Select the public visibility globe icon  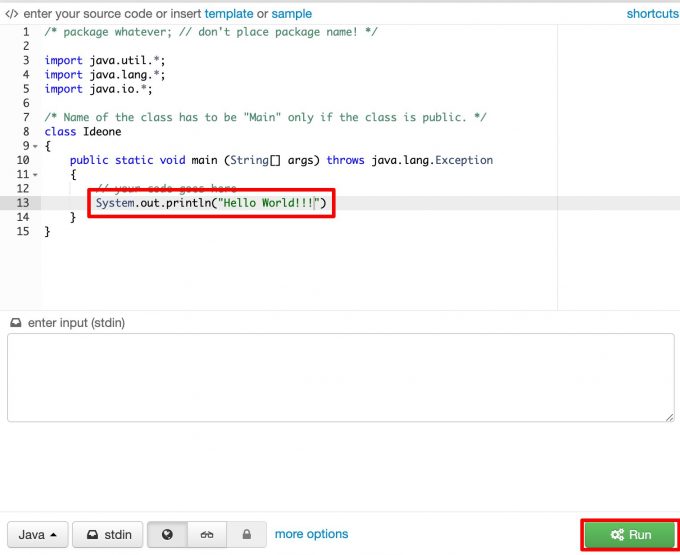click(166, 535)
